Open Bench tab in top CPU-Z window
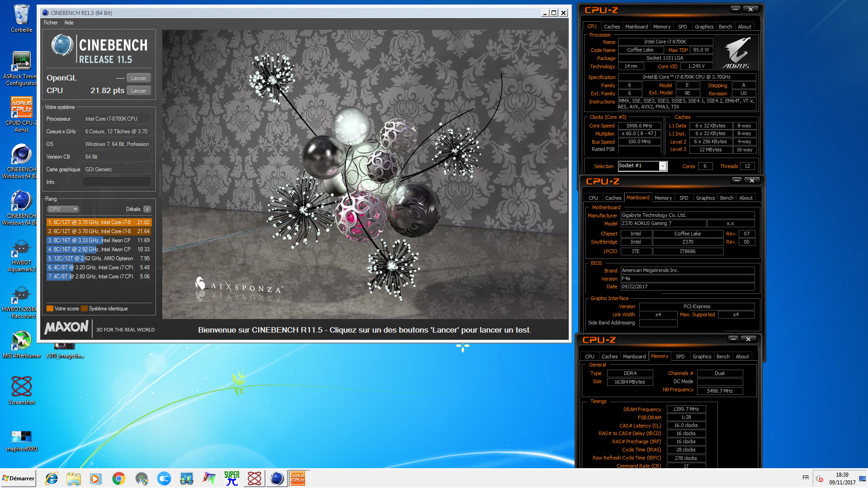Image resolution: width=868 pixels, height=488 pixels. click(x=725, y=27)
